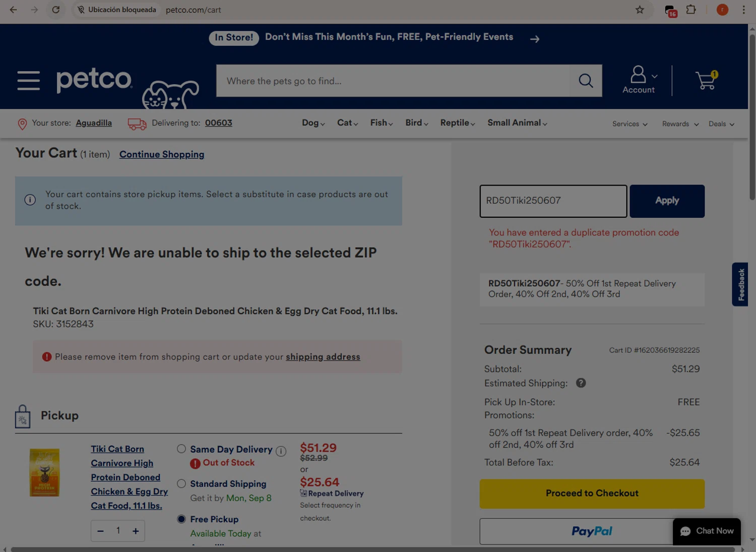Click the SKU: 3152843 text

(x=64, y=324)
